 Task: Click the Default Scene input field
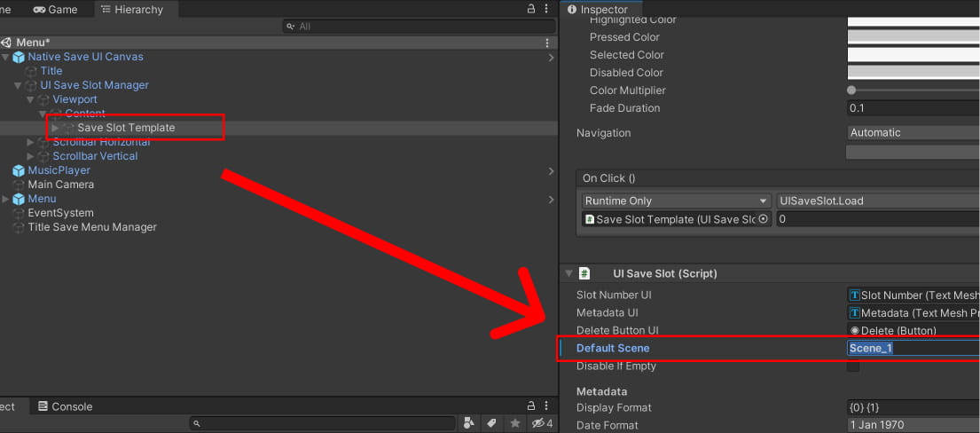913,348
